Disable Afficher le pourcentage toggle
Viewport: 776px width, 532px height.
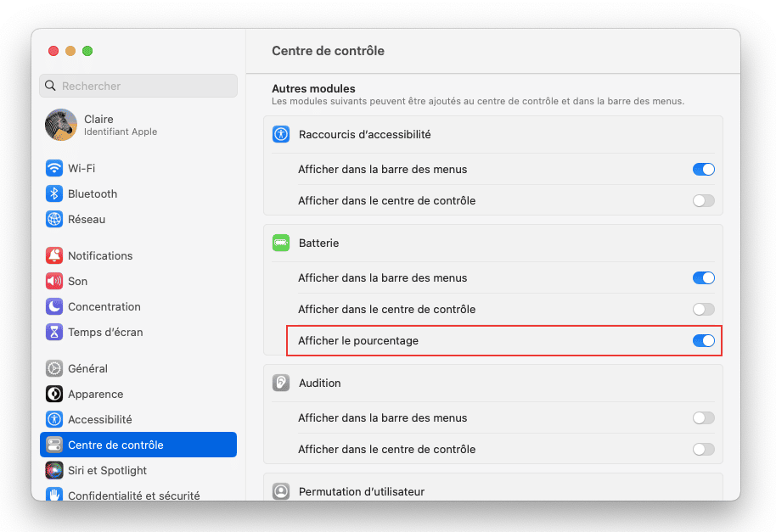click(x=703, y=340)
